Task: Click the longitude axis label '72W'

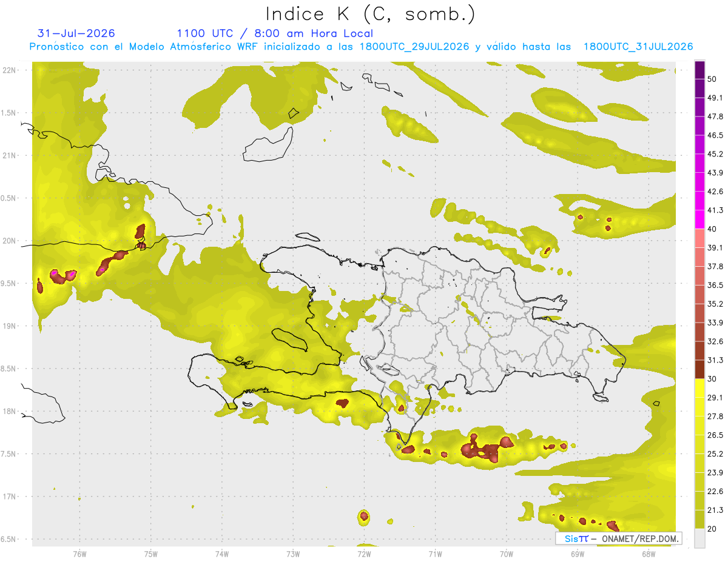Action: tap(364, 554)
